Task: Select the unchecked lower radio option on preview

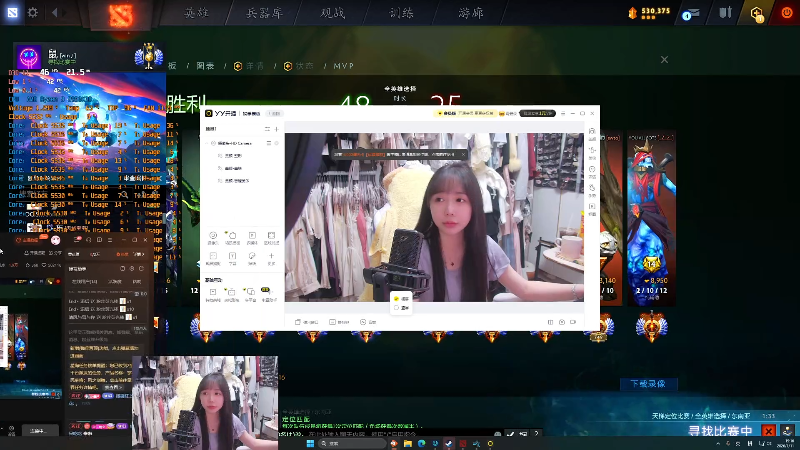Action: pos(402,308)
